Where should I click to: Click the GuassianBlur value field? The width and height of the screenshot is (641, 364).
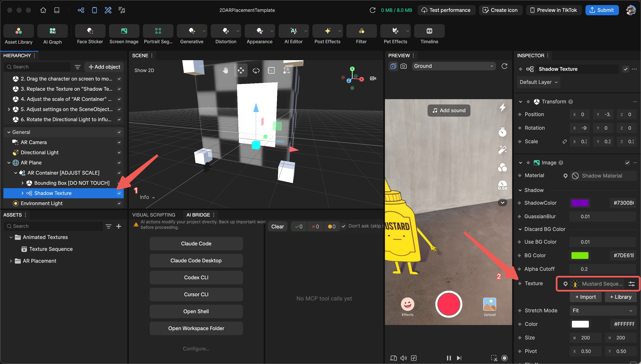(x=603, y=217)
